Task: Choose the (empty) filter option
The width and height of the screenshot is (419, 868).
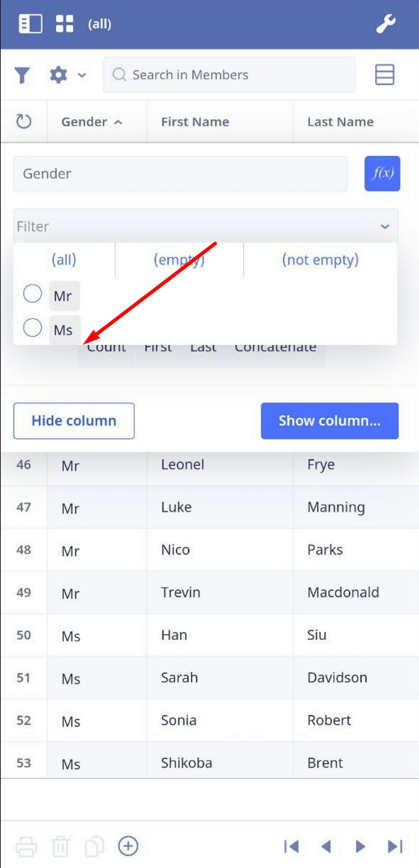Action: click(179, 260)
